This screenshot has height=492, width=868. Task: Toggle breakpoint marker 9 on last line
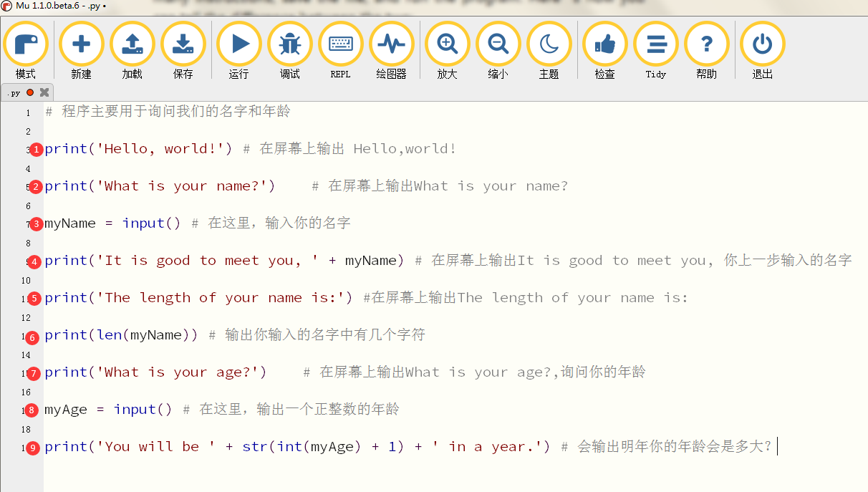(x=33, y=448)
